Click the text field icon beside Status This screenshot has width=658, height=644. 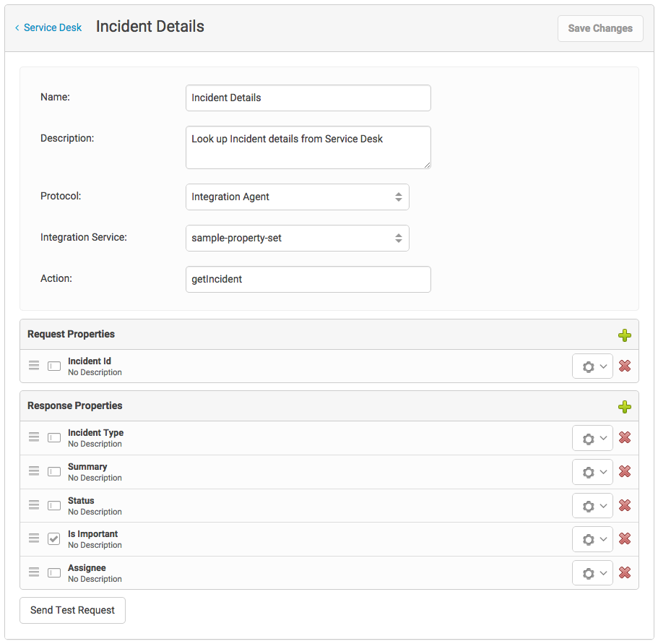pos(53,505)
